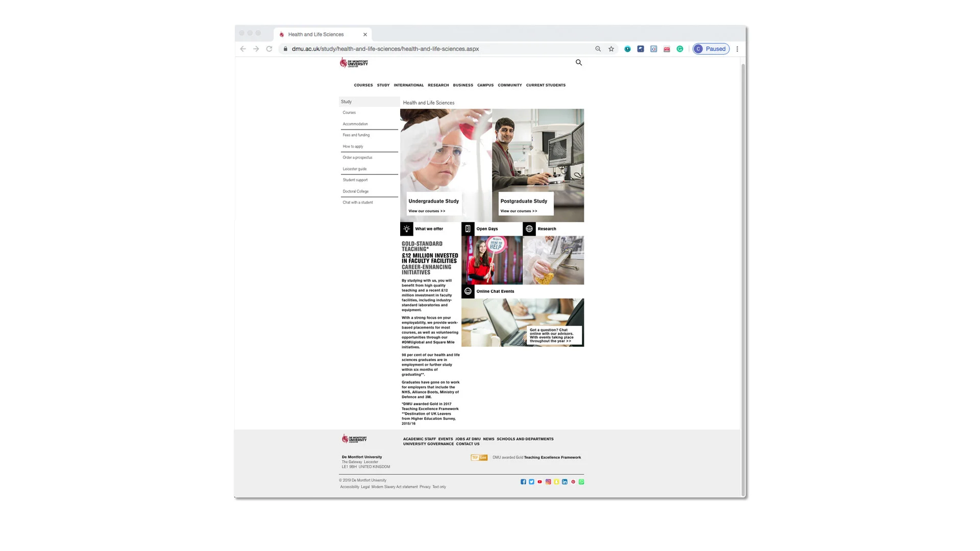Select RESEARCH in the navigation menu
Image resolution: width=980 pixels, height=551 pixels.
pos(438,85)
